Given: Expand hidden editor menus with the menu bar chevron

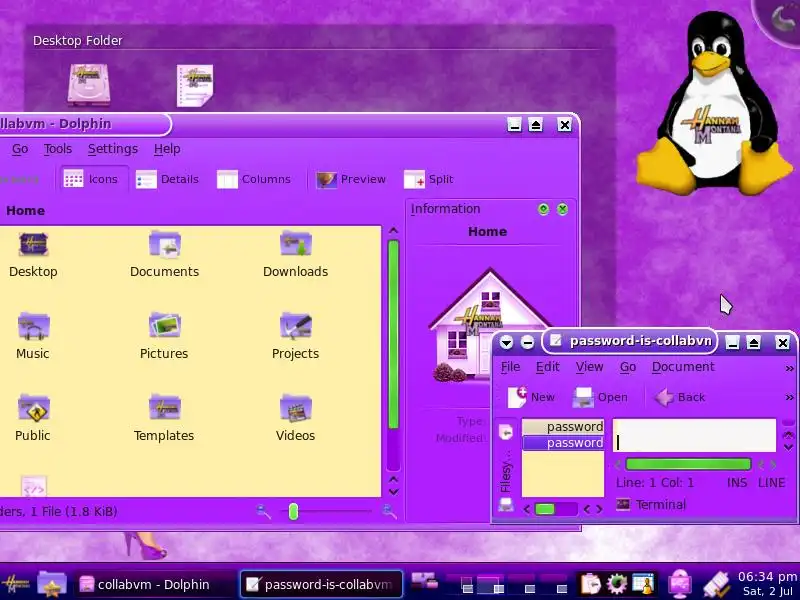Looking at the screenshot, I should coord(789,368).
